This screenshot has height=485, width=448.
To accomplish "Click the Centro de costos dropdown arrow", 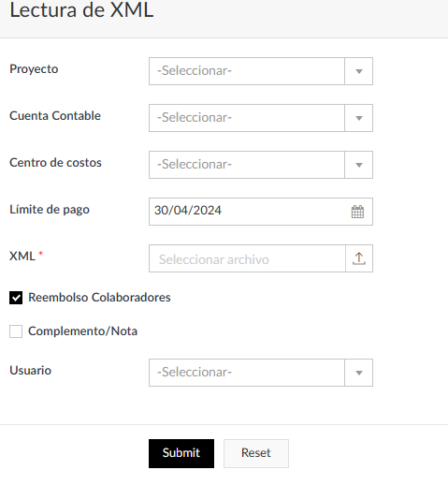I will [359, 165].
